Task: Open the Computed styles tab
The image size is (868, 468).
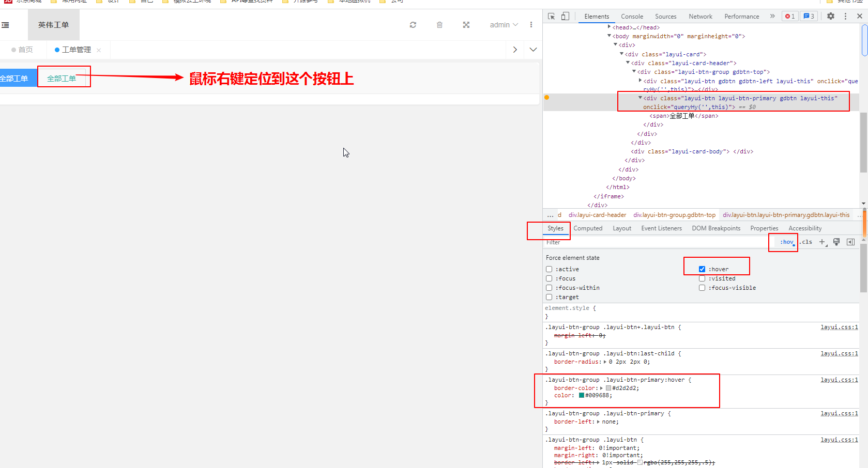Action: pos(588,228)
